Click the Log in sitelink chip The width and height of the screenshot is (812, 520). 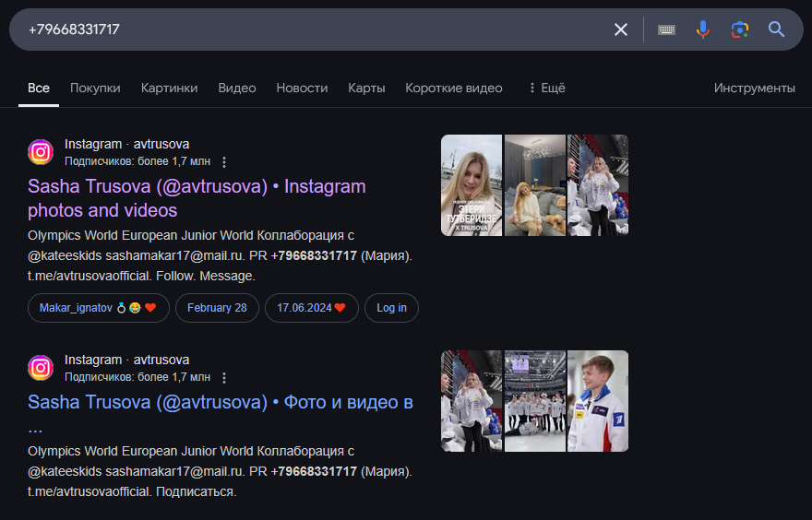tap(391, 308)
